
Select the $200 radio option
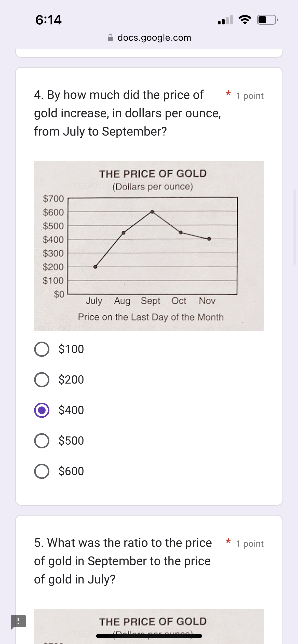[42, 380]
